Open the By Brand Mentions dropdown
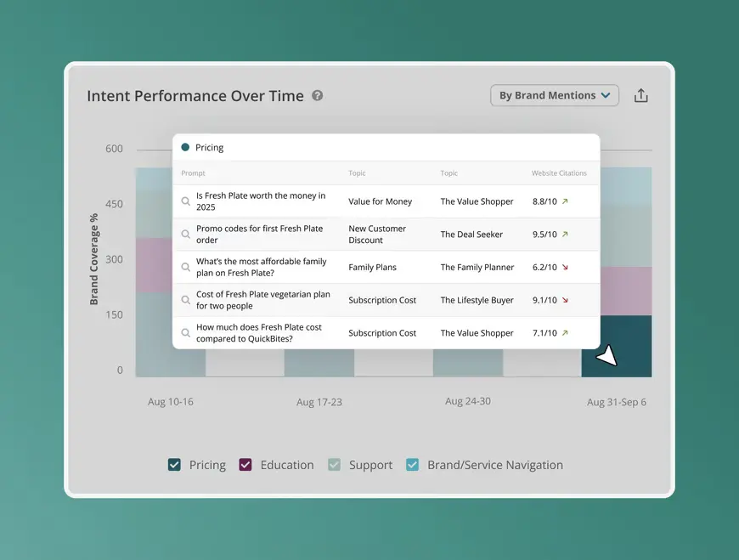 pos(554,95)
